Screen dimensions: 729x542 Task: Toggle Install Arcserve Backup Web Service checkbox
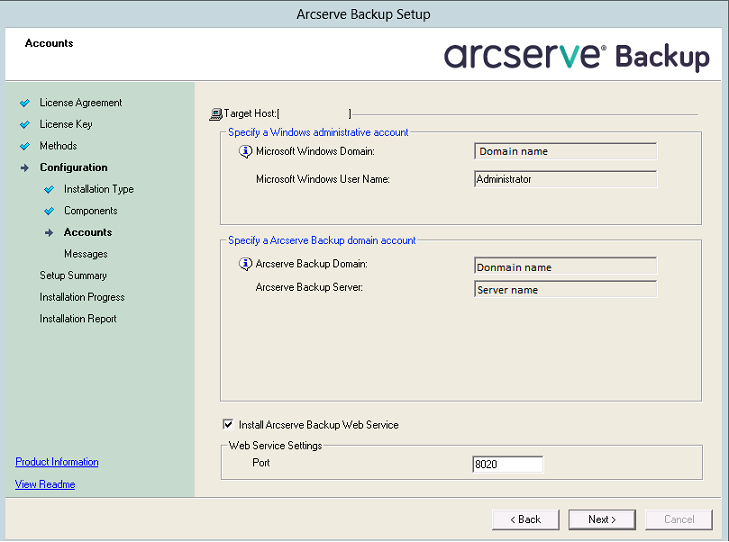pos(228,424)
